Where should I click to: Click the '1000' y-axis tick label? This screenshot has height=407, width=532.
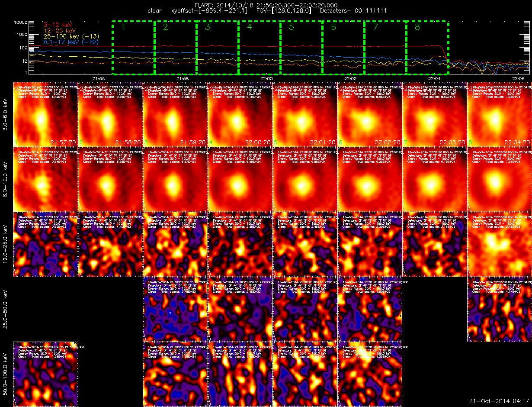click(x=22, y=35)
